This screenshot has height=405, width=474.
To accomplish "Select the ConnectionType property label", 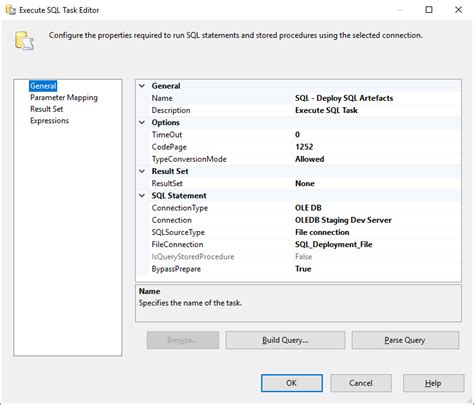I will [180, 208].
